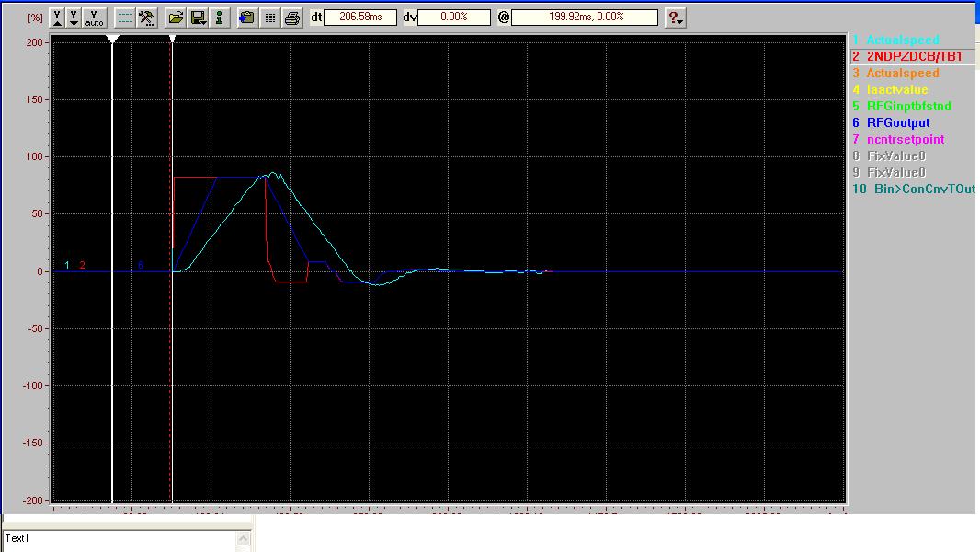Click the blue trace 6 label on the plot
This screenshot has height=552, width=980.
tap(141, 265)
